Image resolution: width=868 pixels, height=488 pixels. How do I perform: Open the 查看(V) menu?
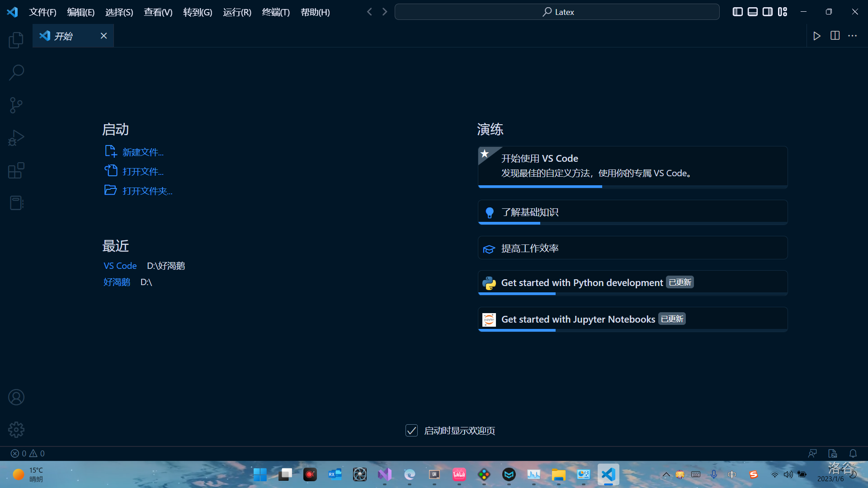pyautogui.click(x=158, y=12)
